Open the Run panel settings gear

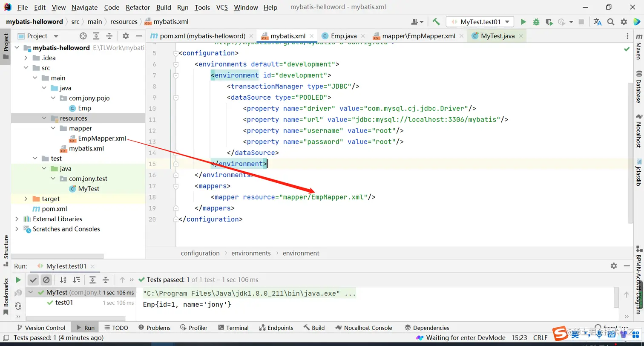tap(614, 266)
